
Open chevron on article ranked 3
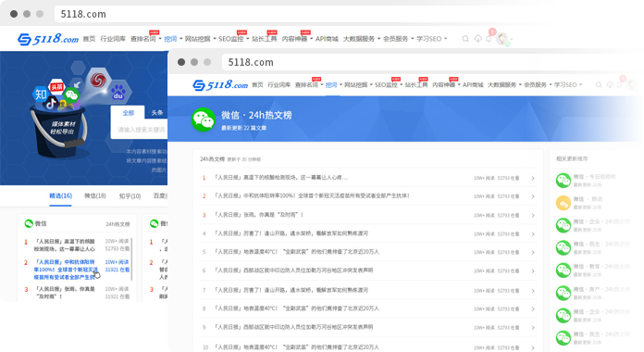533,215
